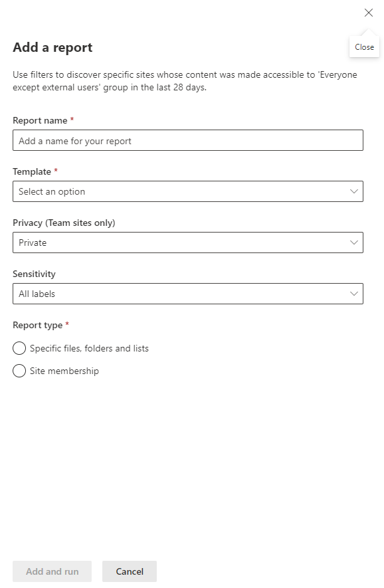Click the Privacy dropdown chevron icon
The height and width of the screenshot is (588, 384).
point(355,243)
